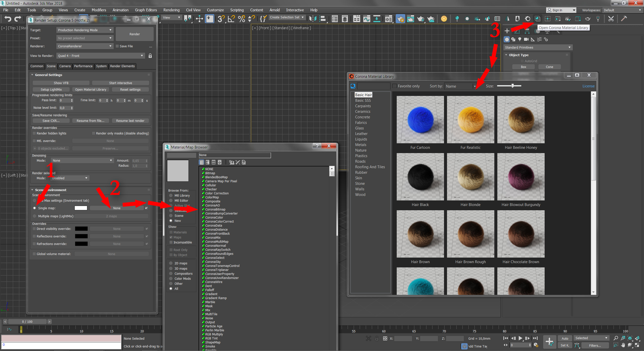Open the Align tool
This screenshot has height=351, width=644.
[323, 19]
